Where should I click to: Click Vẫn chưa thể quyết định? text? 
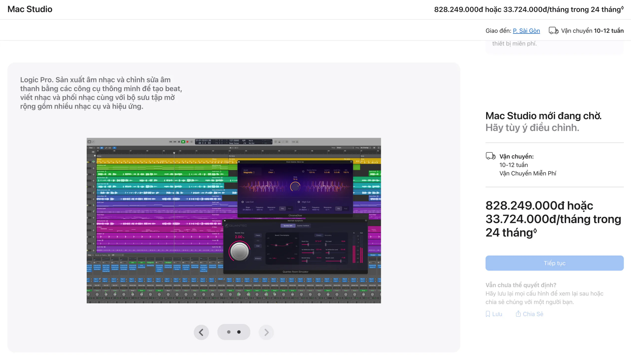click(x=521, y=285)
